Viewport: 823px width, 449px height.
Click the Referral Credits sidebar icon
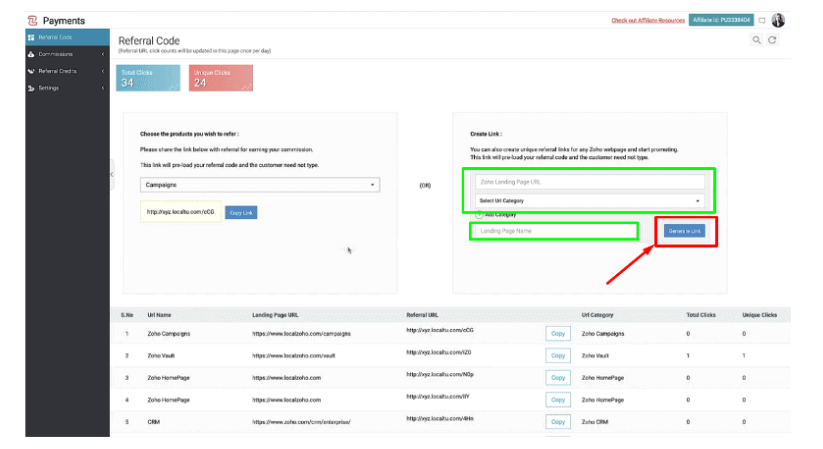click(31, 71)
